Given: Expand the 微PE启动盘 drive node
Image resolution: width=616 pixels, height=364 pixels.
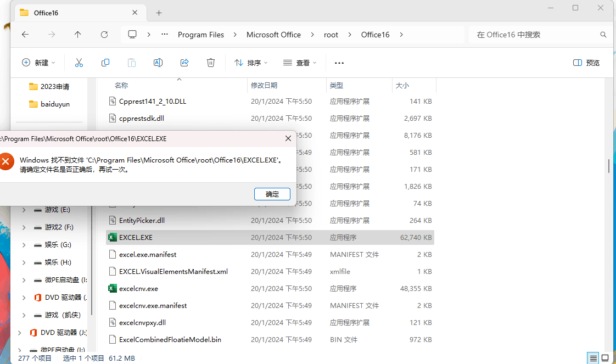Looking at the screenshot, I should (x=24, y=280).
